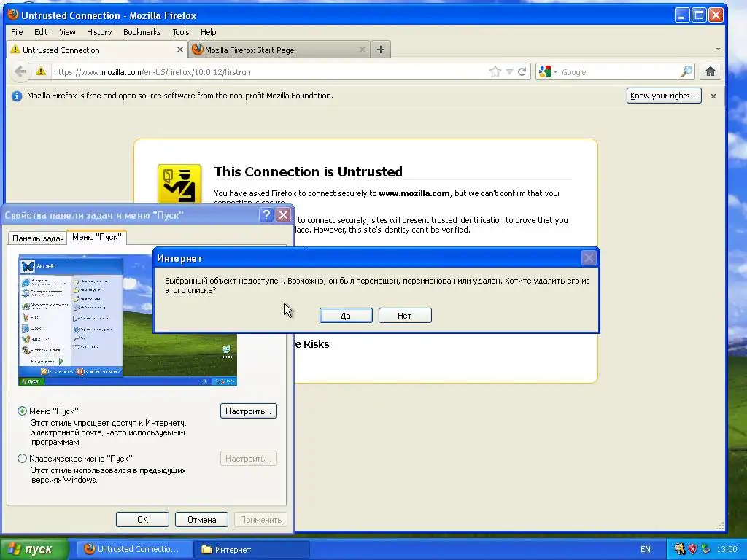This screenshot has width=747, height=560.
Task: Click Нет in the Интернет dialog
Action: tap(405, 315)
